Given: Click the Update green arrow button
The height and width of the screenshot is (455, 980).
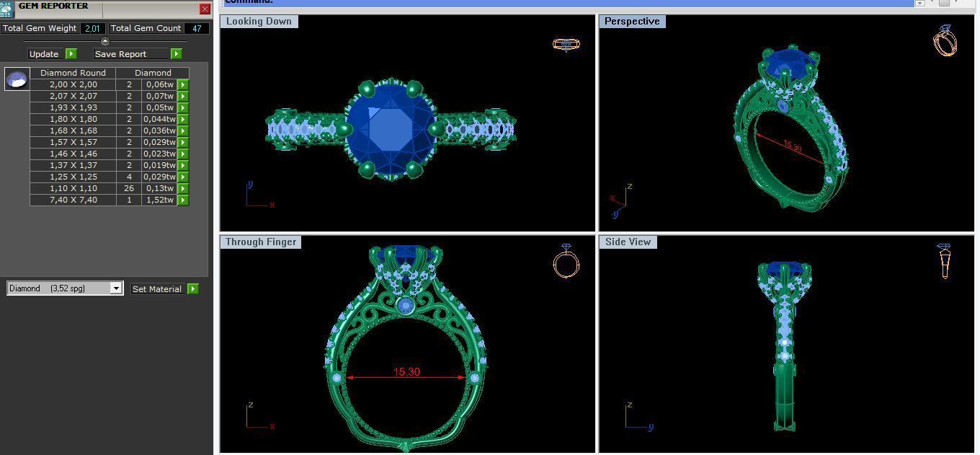Looking at the screenshot, I should [x=71, y=54].
